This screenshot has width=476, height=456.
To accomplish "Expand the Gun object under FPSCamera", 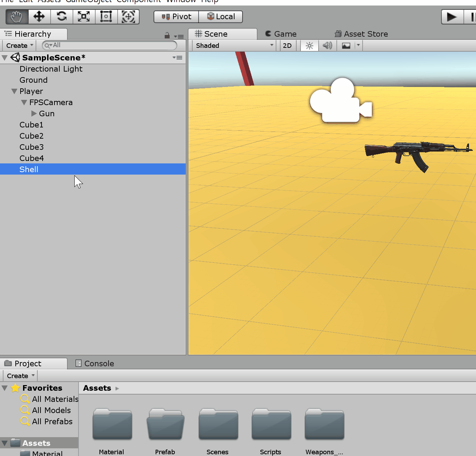I will pos(34,113).
